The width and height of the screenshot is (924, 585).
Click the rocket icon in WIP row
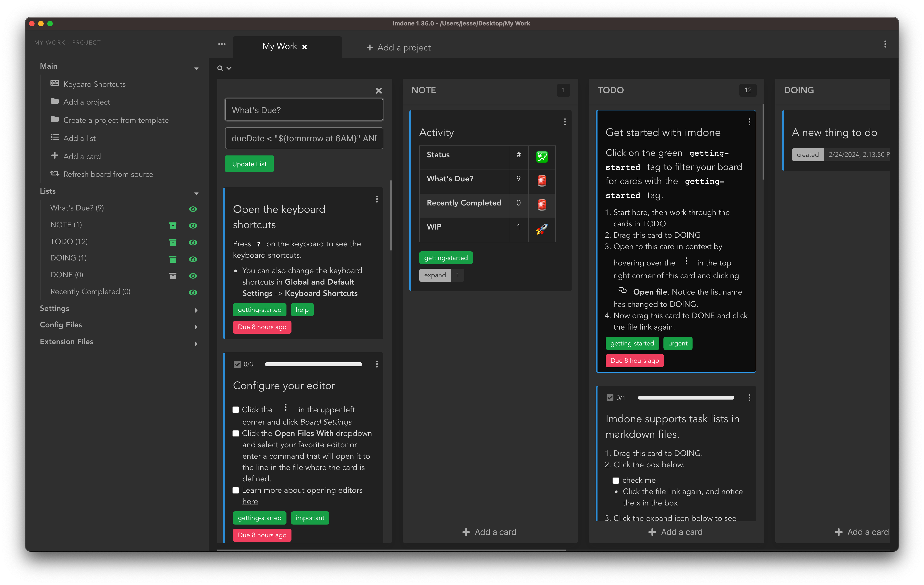click(542, 229)
